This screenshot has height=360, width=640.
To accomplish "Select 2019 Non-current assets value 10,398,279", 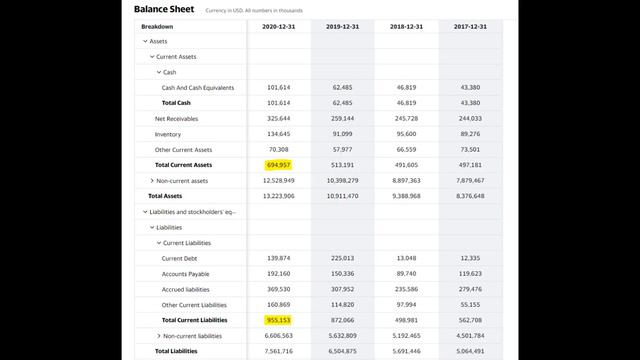I will (342, 180).
